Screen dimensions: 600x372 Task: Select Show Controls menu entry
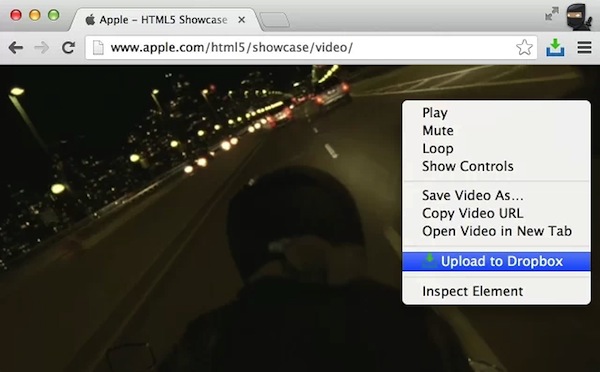point(496,166)
